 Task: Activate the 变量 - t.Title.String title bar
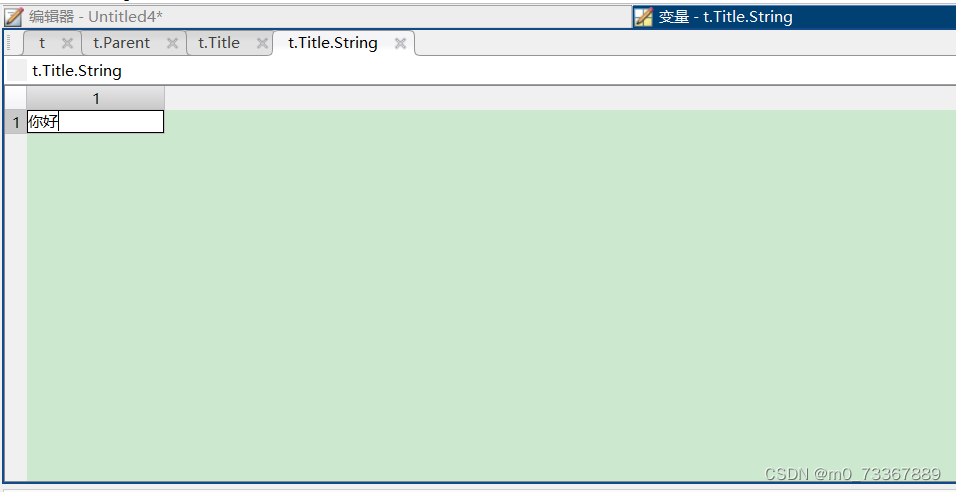pyautogui.click(x=794, y=16)
